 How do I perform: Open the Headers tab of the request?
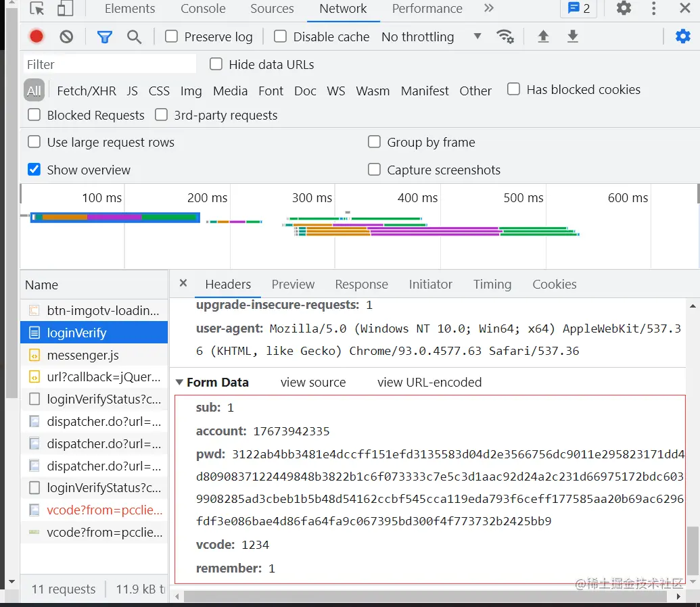(x=228, y=285)
